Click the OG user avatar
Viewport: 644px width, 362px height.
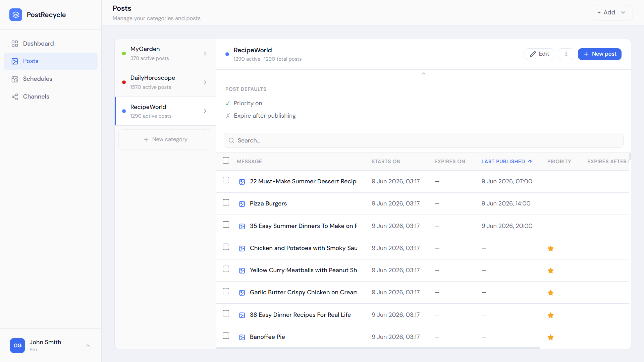pyautogui.click(x=17, y=346)
